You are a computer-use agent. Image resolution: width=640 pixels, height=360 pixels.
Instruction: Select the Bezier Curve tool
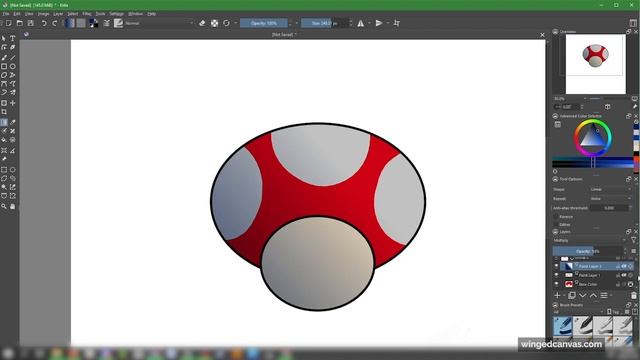point(4,84)
